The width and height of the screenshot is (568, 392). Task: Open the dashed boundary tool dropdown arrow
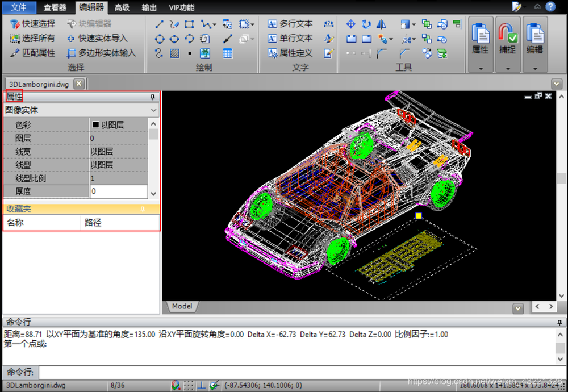coord(253,24)
